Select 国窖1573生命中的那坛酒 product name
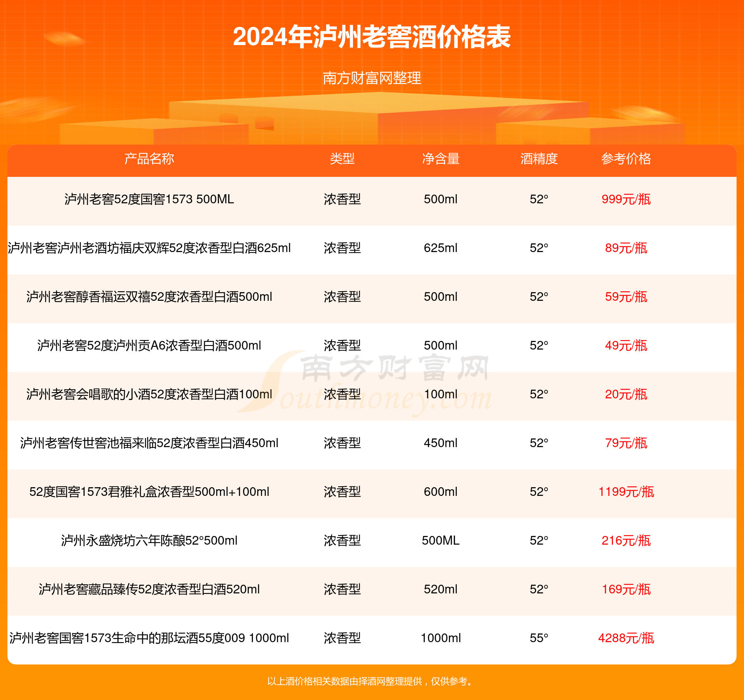Image resolution: width=744 pixels, height=700 pixels. pos(149,638)
